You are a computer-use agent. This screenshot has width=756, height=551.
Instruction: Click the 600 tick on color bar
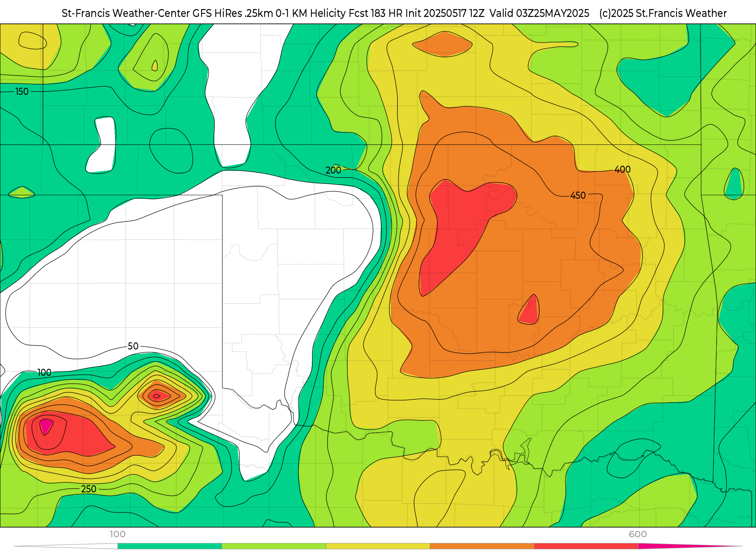[x=638, y=534]
